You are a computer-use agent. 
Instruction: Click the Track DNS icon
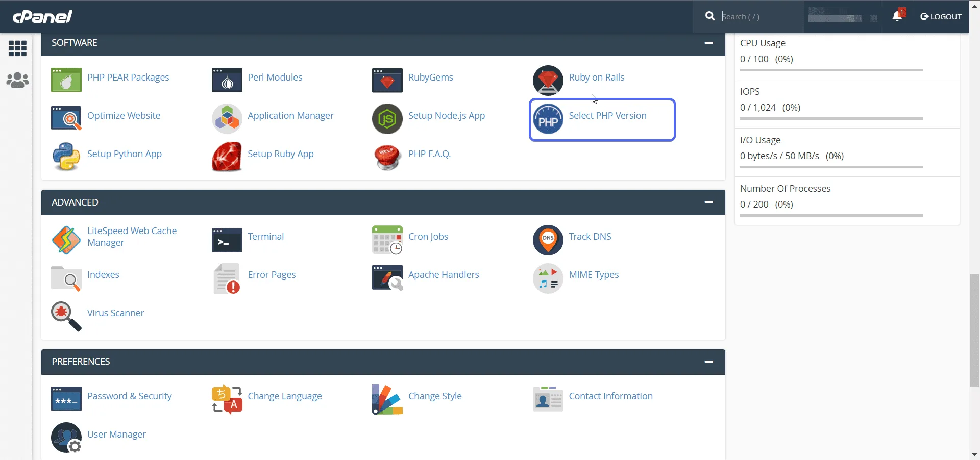pos(548,240)
